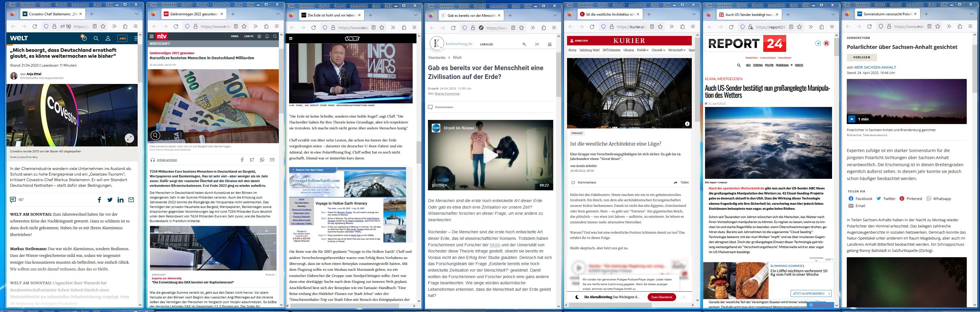Toggle kreiszeitung.de hamburger menu

[x=549, y=44]
